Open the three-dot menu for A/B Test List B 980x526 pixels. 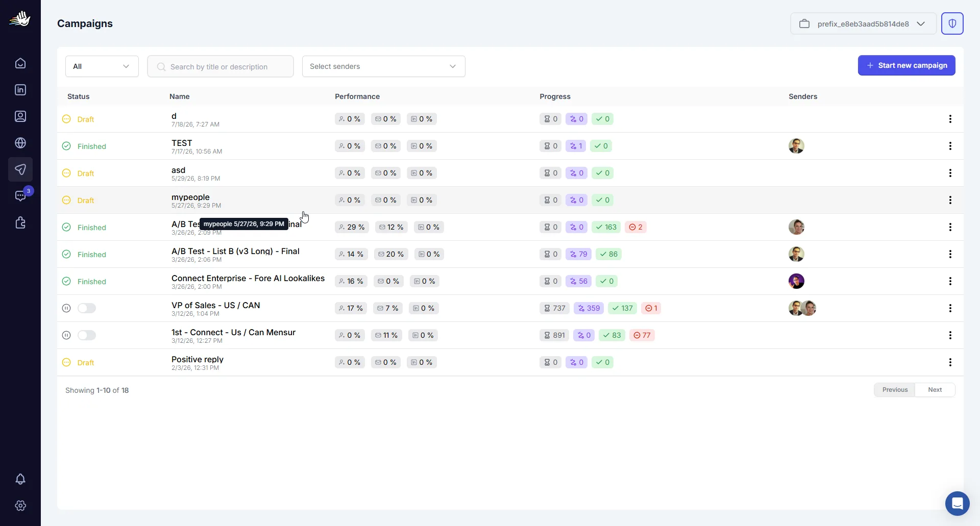tap(950, 254)
